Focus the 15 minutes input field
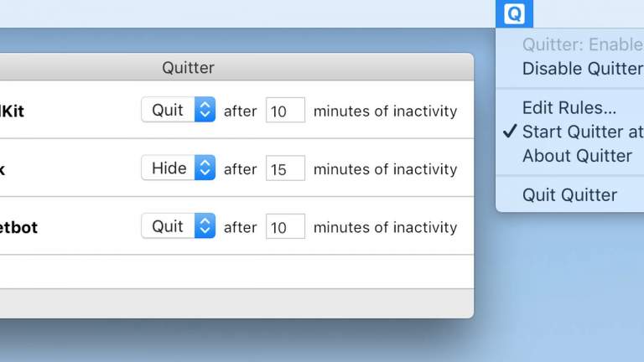This screenshot has height=362, width=644. click(x=285, y=168)
